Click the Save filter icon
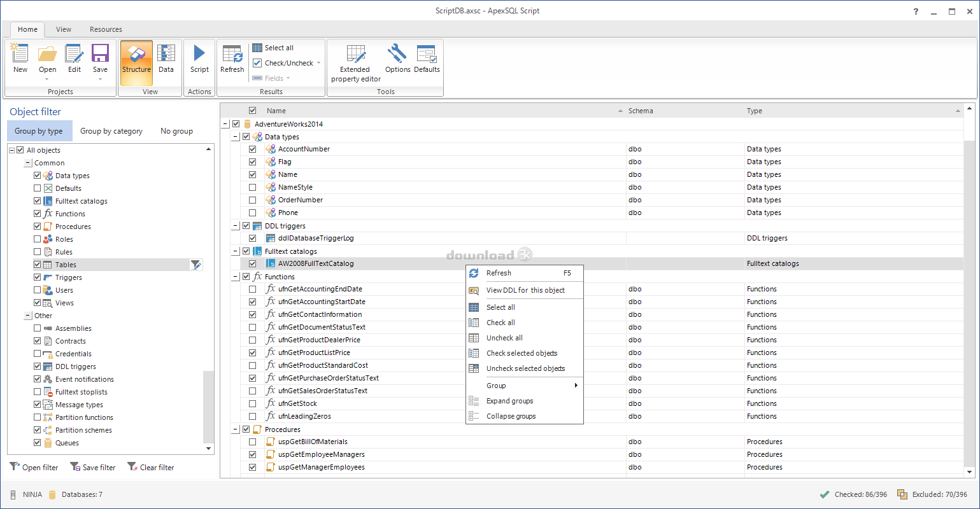 click(x=75, y=466)
